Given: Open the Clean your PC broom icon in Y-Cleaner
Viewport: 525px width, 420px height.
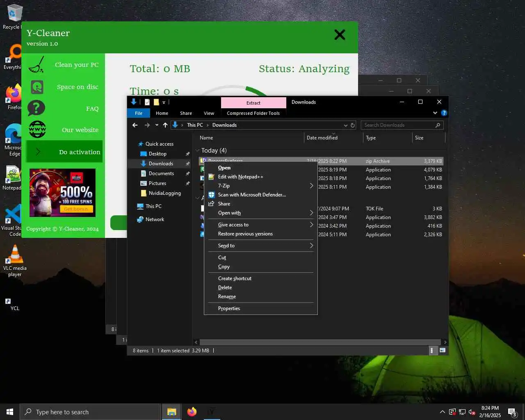Looking at the screenshot, I should pos(37,65).
